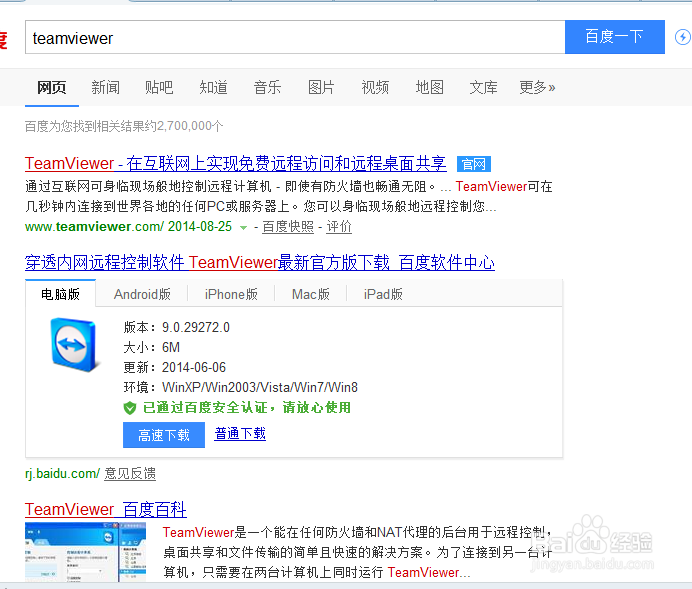
Task: Switch to the iPad版 tab
Action: (x=383, y=294)
